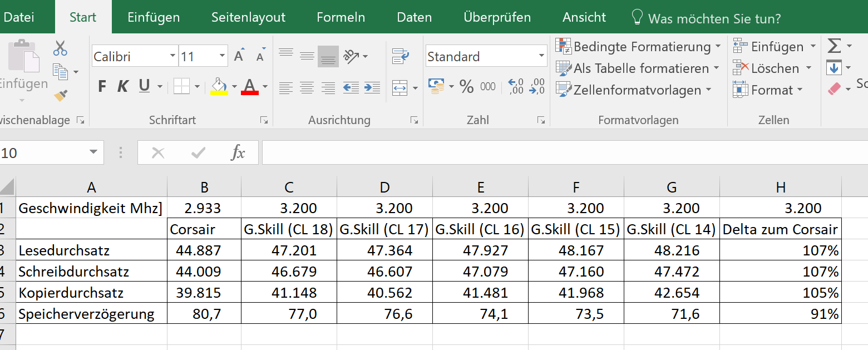
Task: Toggle underline with the U button
Action: click(144, 86)
